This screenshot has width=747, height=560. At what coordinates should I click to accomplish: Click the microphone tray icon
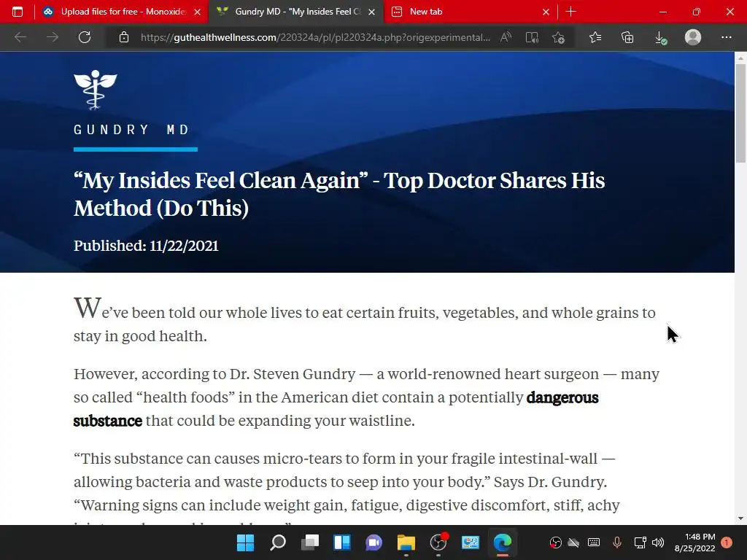617,542
